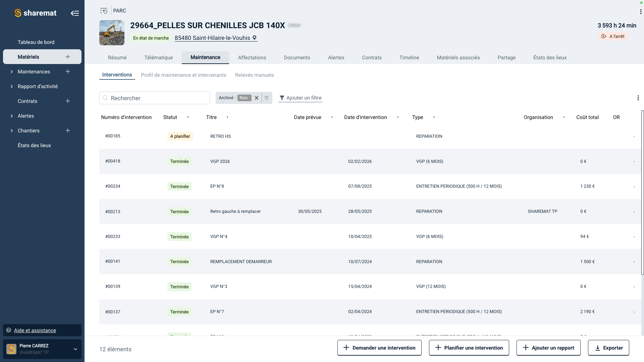Click the engine icon in the A l'arrêt badge
The width and height of the screenshot is (644, 362).
tap(603, 36)
